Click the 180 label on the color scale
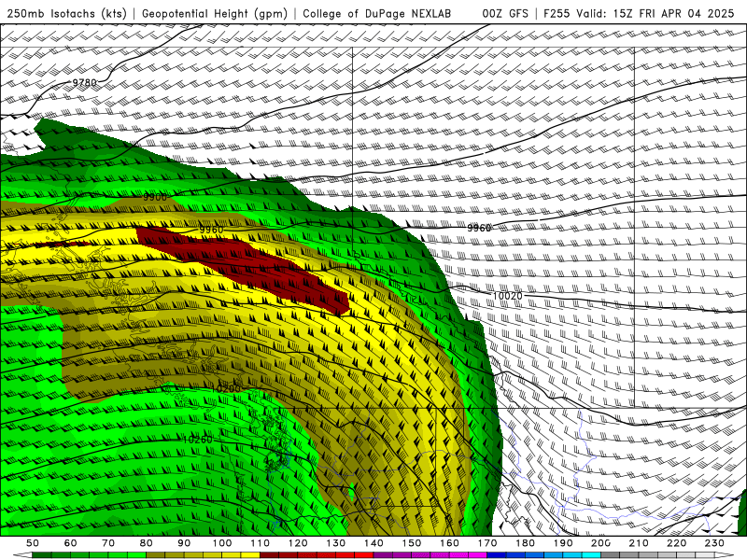747x560 pixels. point(525,543)
